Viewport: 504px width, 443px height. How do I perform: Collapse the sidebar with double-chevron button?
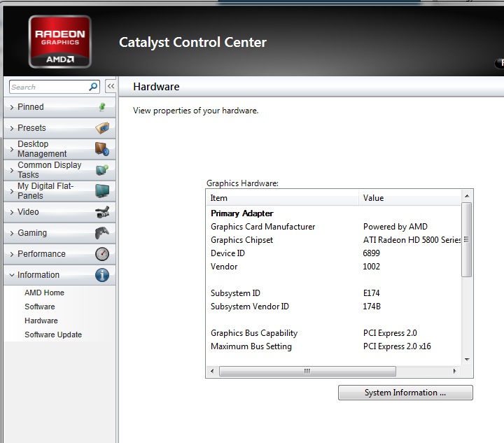pos(111,86)
